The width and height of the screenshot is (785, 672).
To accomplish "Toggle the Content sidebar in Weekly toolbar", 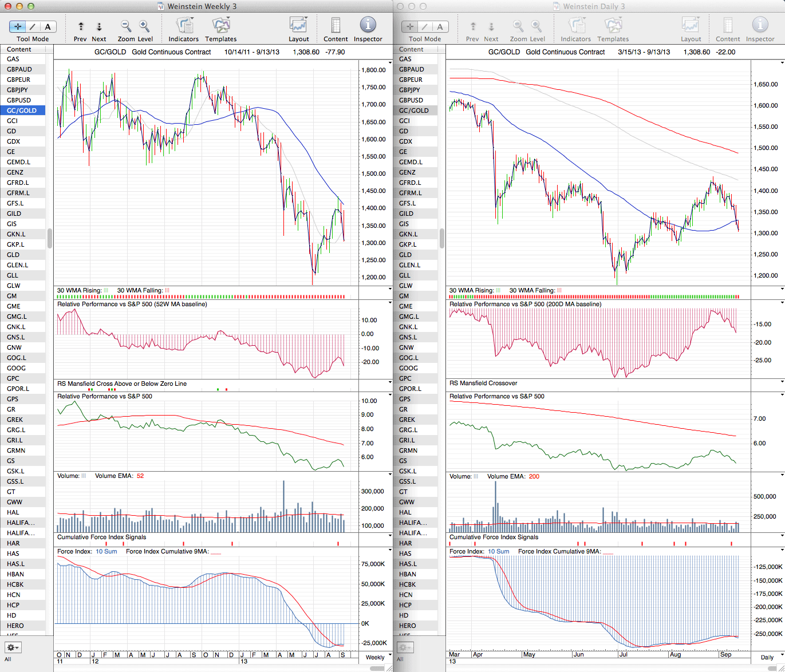I will click(336, 26).
